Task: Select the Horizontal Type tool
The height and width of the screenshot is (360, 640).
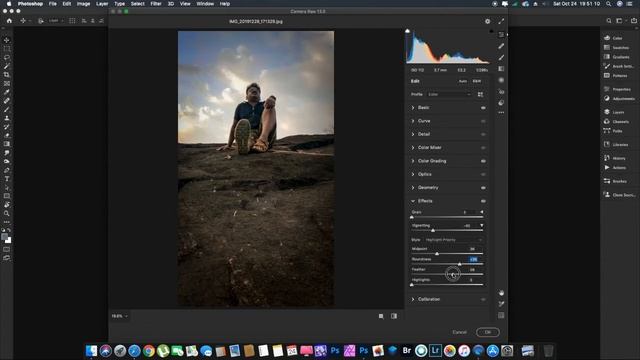Action: click(7, 178)
